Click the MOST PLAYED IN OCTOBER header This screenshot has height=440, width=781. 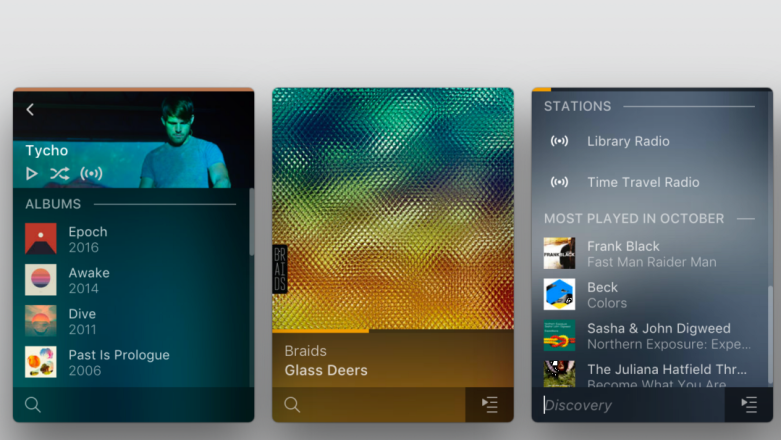click(634, 218)
